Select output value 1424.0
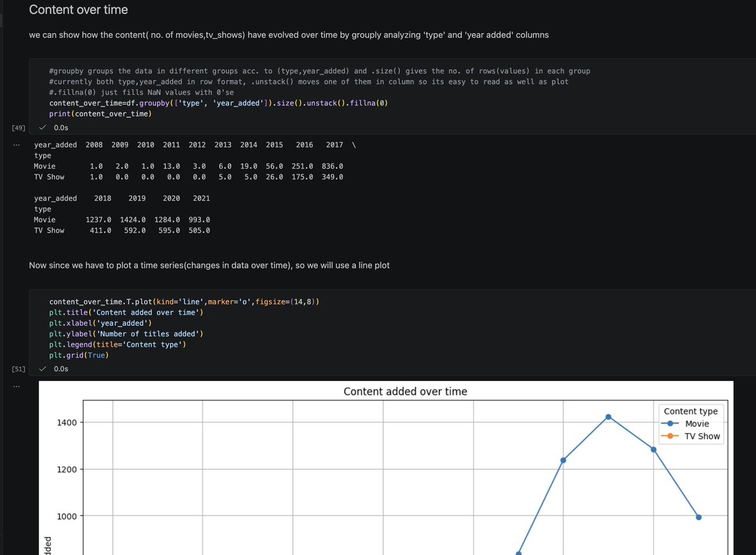The width and height of the screenshot is (756, 555). coord(133,220)
